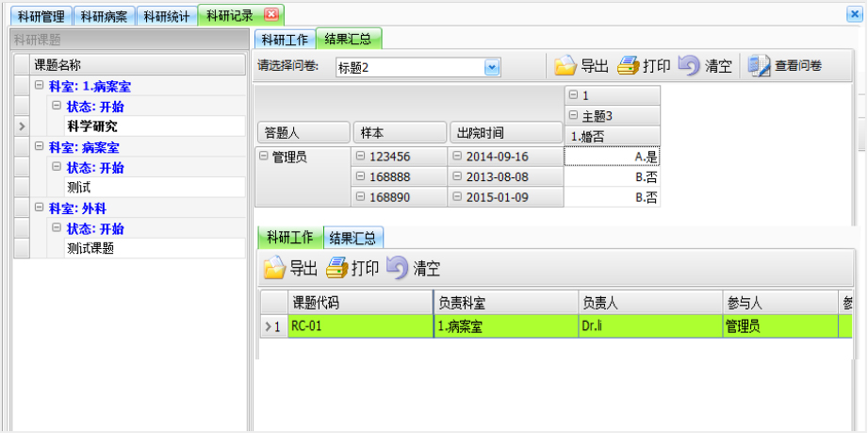This screenshot has width=868, height=433.
Task: Switch to the 科研病案 tab
Action: 105,16
